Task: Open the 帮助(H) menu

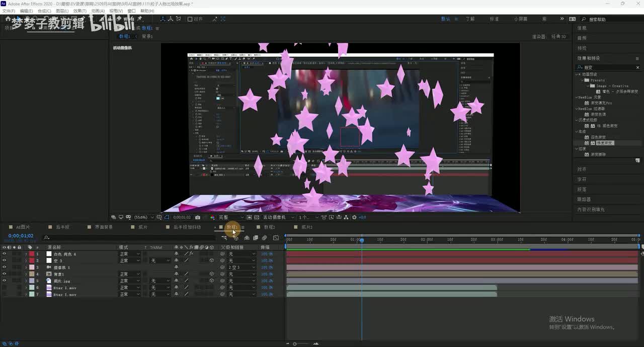Action: click(x=147, y=11)
